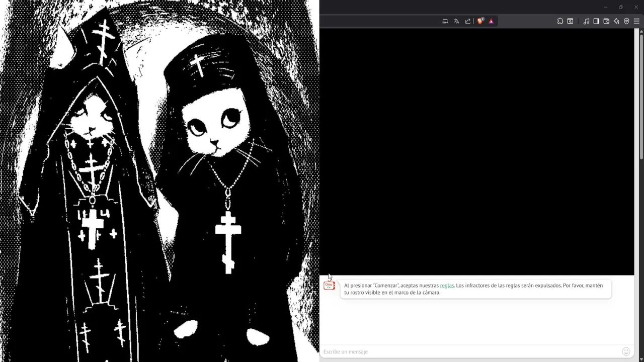Open the Brave Playlist music note icon
Image resolution: width=644 pixels, height=362 pixels.
(586, 21)
